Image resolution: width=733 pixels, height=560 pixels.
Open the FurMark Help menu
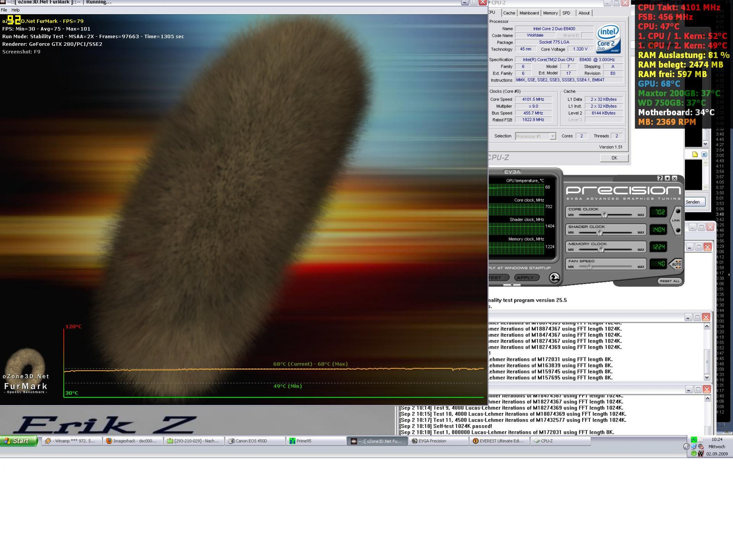click(16, 10)
